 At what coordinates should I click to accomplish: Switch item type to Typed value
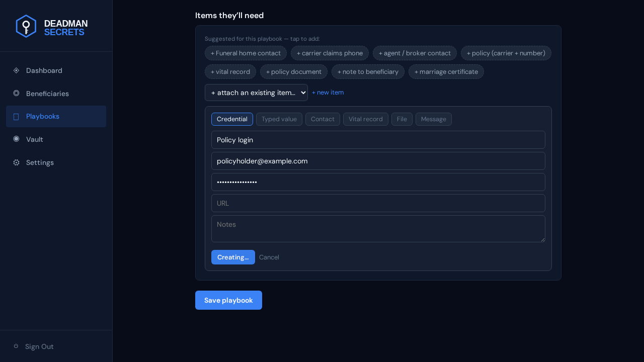[x=279, y=119]
